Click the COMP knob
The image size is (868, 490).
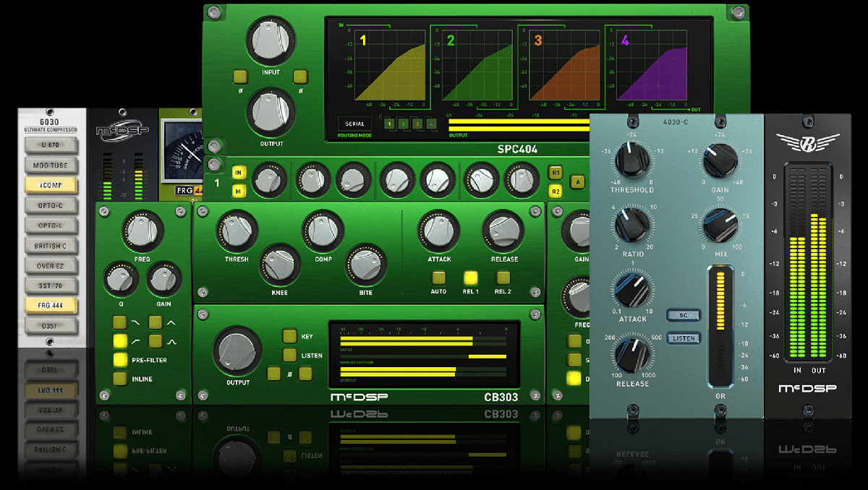[x=323, y=232]
